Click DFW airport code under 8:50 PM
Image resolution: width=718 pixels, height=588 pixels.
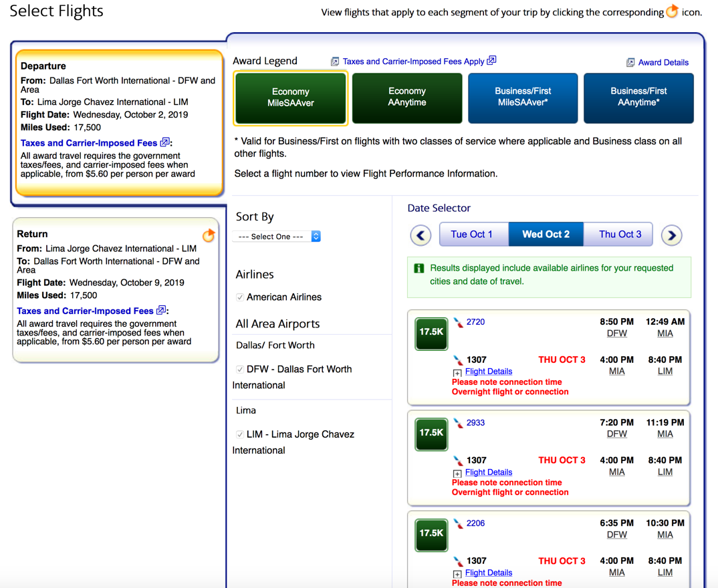[617, 333]
